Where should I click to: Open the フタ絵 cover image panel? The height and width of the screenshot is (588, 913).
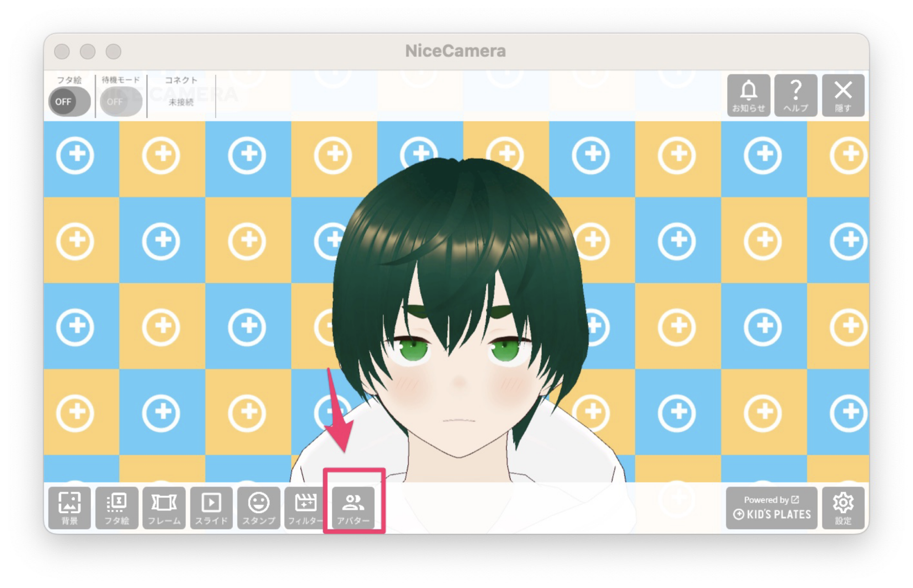117,508
